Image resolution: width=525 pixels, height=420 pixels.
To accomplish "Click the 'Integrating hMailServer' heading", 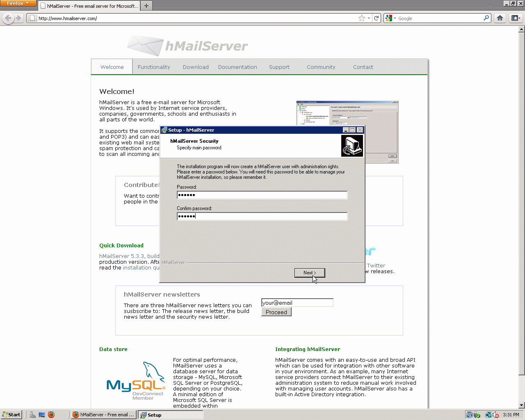I will pos(308,349).
